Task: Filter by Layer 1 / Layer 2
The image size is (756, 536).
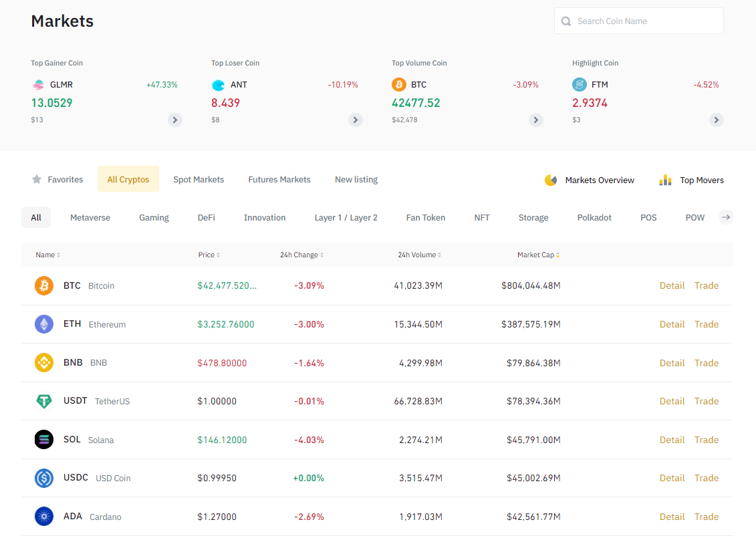Action: pyautogui.click(x=346, y=217)
